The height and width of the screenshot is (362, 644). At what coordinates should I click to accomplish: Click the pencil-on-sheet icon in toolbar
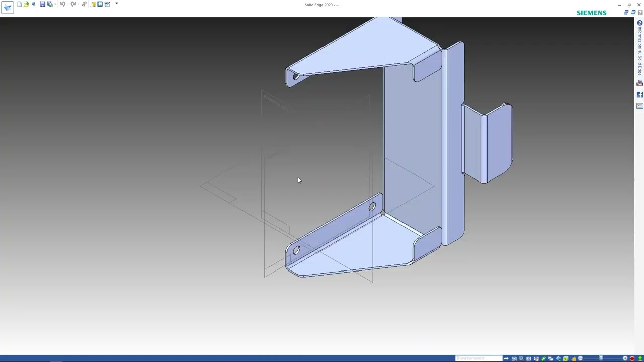click(107, 4)
